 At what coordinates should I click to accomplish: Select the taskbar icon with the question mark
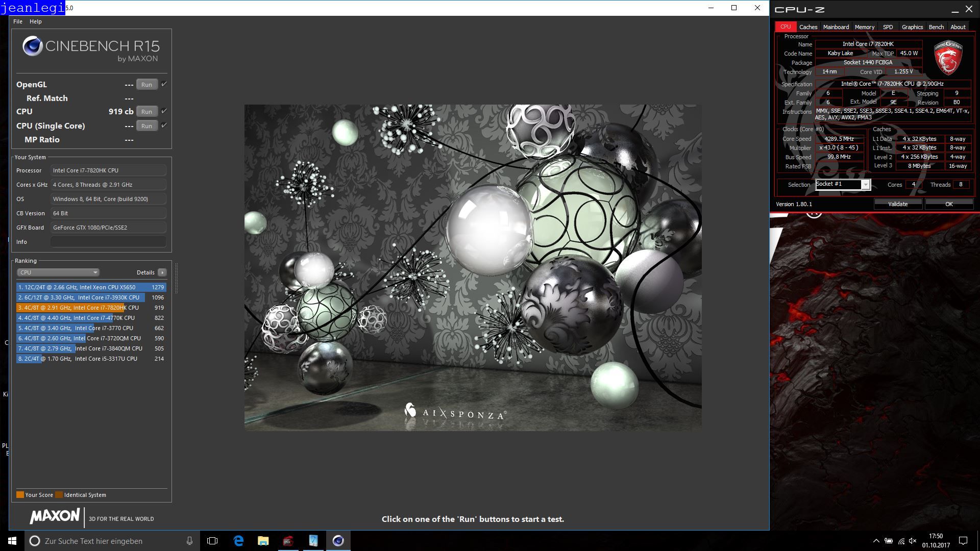(313, 541)
